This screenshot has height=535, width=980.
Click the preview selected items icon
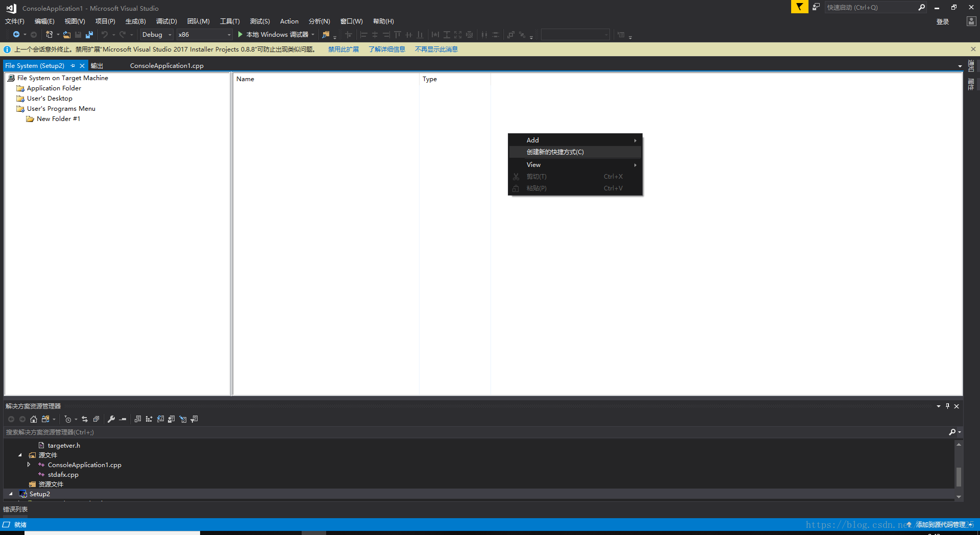(122, 419)
